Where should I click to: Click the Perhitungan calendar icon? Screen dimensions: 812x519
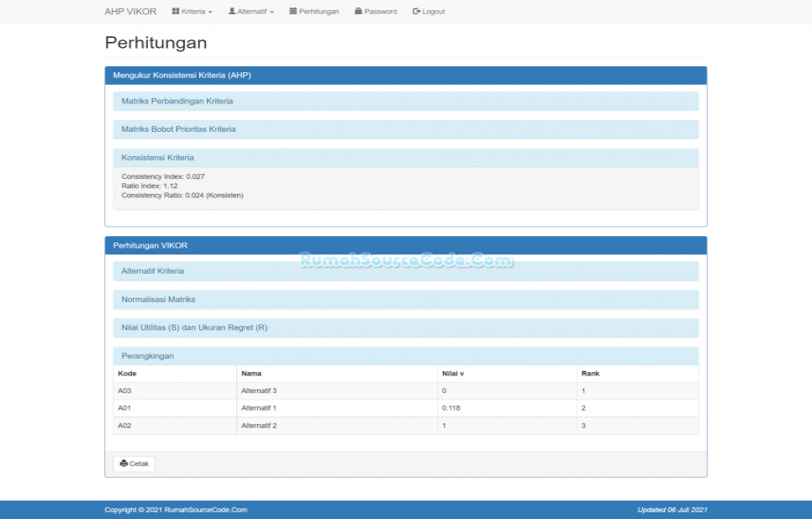[293, 12]
